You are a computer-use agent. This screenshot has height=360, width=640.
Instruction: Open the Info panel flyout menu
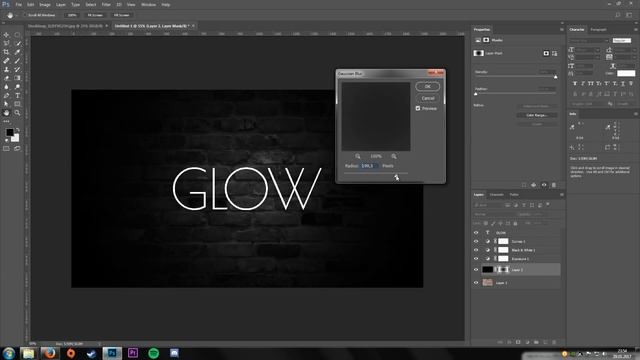point(636,114)
